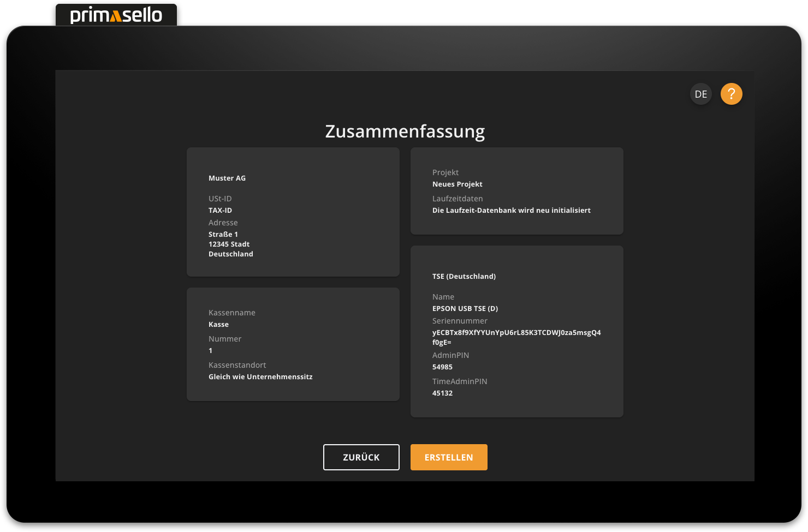Image resolution: width=808 pixels, height=532 pixels.
Task: Click the TSE serial number value
Action: click(516, 333)
